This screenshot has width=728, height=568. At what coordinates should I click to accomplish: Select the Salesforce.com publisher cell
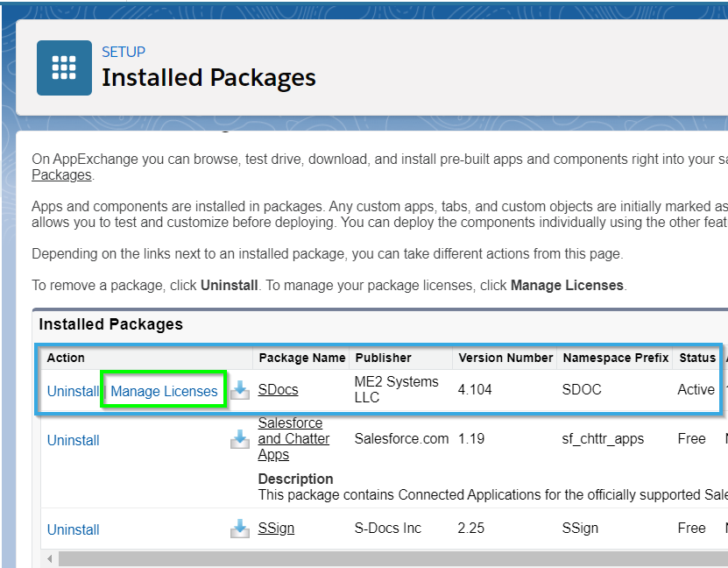click(401, 438)
